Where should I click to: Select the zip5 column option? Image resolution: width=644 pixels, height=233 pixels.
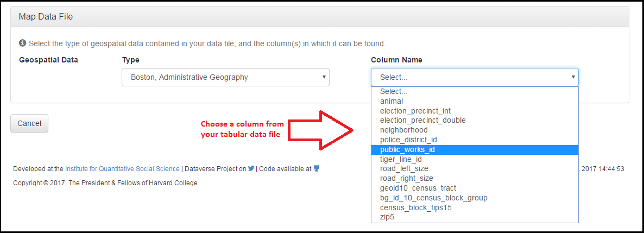coord(475,217)
